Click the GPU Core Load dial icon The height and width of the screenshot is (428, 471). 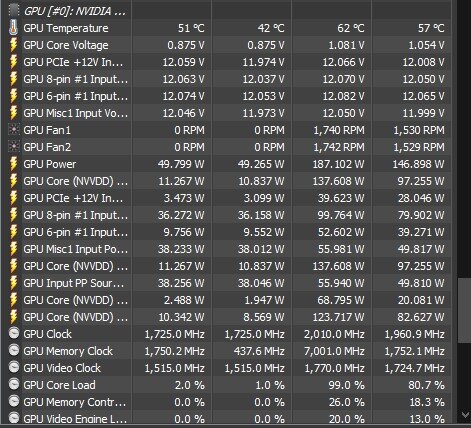(x=14, y=385)
